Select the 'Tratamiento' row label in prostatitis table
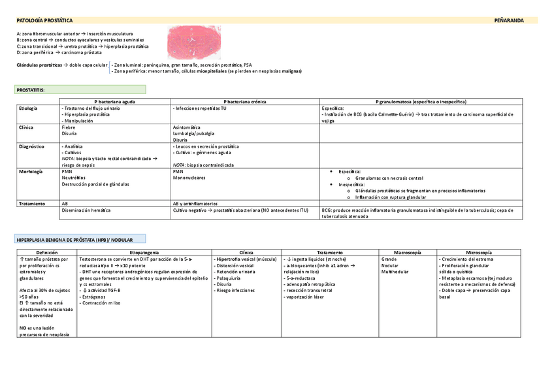This screenshot has height=392, width=554. click(32, 204)
